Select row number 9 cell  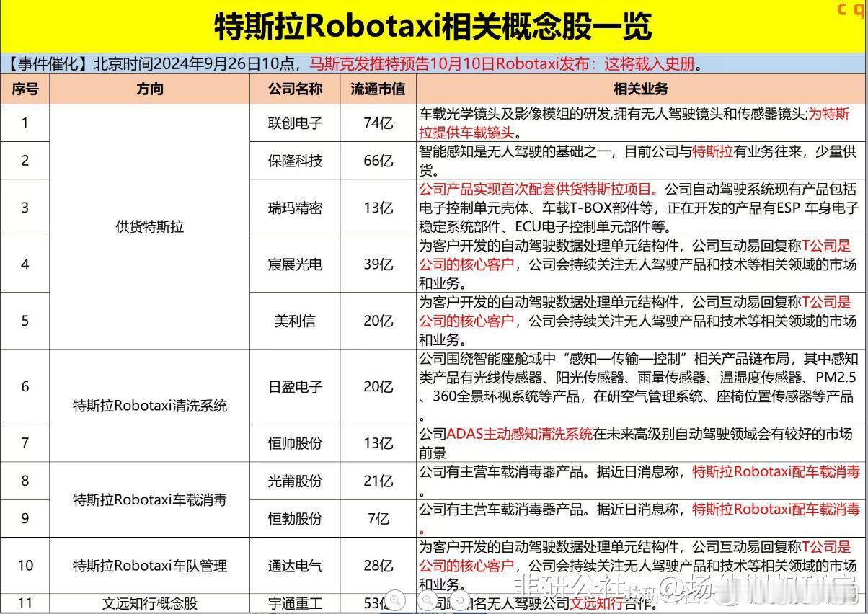25,518
